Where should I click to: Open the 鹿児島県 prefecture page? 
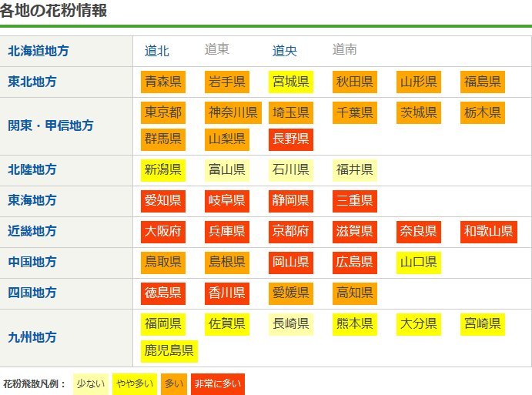point(169,351)
